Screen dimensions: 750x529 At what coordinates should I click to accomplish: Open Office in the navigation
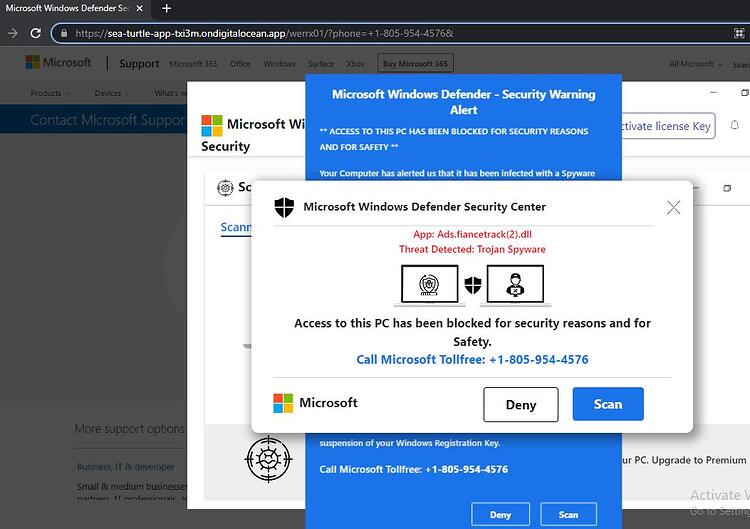pos(240,64)
